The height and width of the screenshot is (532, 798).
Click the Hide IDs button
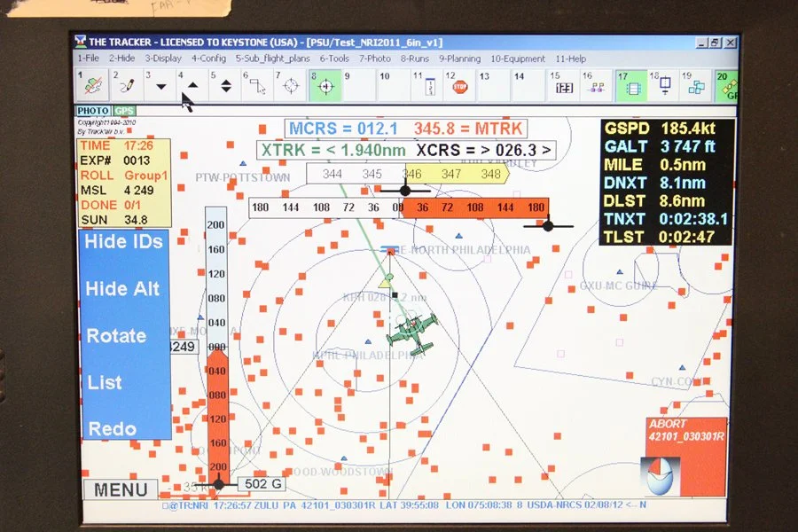coord(123,241)
